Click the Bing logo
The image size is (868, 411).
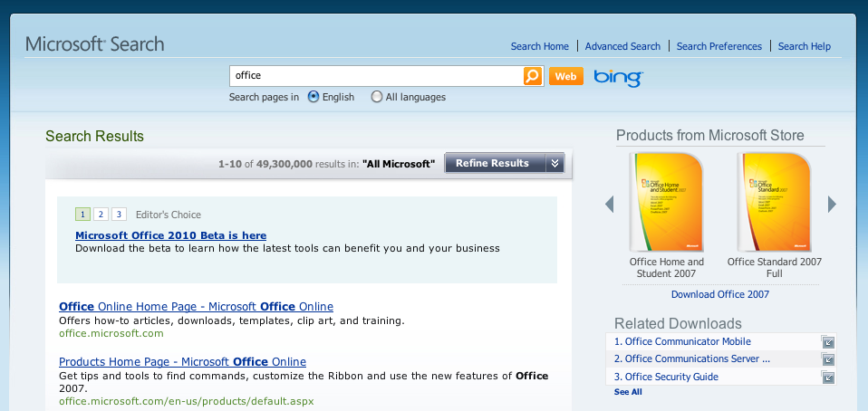point(618,78)
